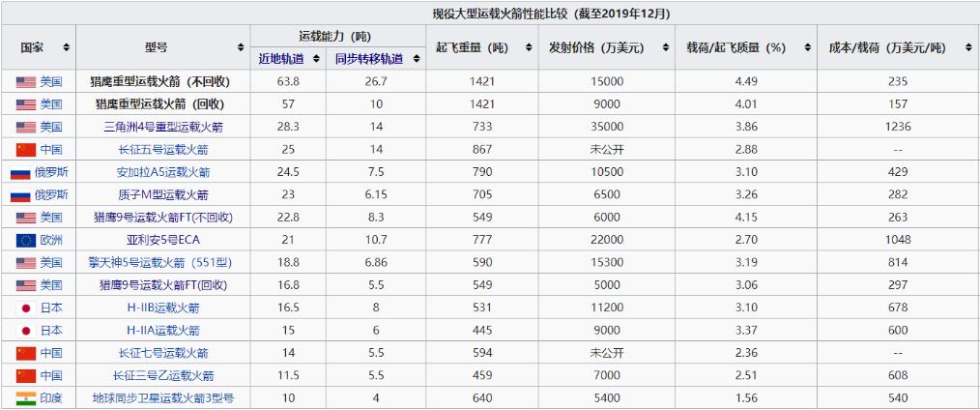Click US flag in 猎鹰重型(回收) row

coord(26,103)
